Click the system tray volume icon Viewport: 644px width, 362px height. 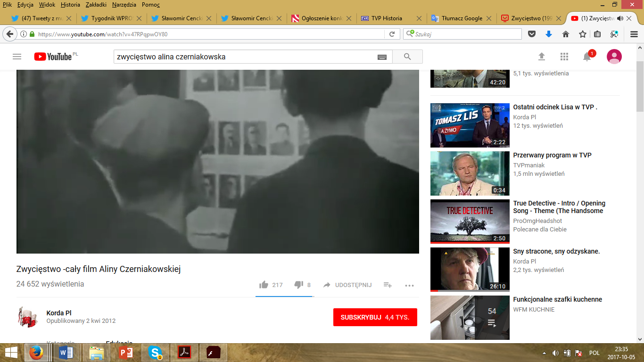point(555,353)
